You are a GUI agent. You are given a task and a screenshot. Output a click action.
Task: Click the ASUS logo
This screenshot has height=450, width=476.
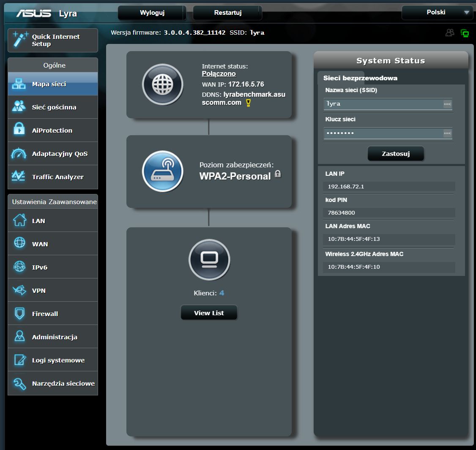point(34,13)
